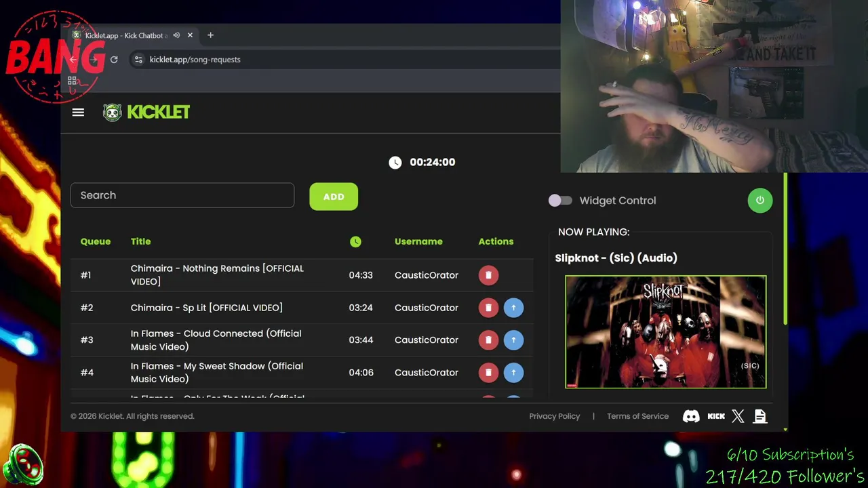Open a new browser tab

[x=210, y=35]
